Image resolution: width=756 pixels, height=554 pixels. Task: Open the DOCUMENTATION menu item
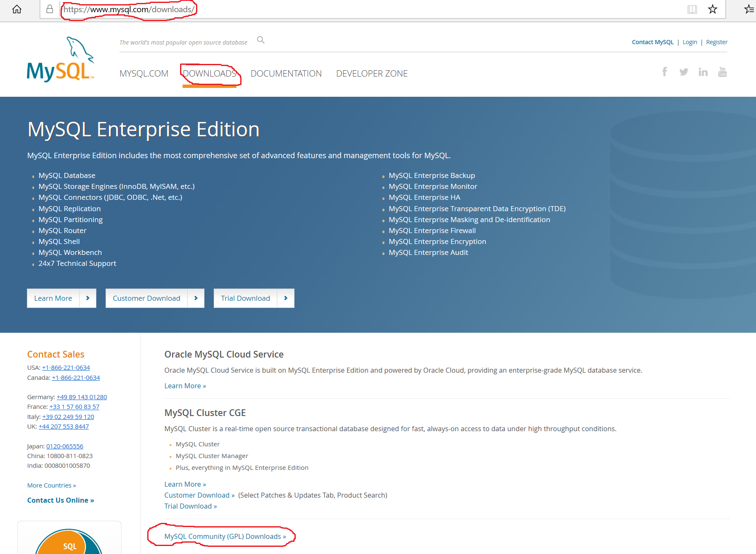coord(286,74)
